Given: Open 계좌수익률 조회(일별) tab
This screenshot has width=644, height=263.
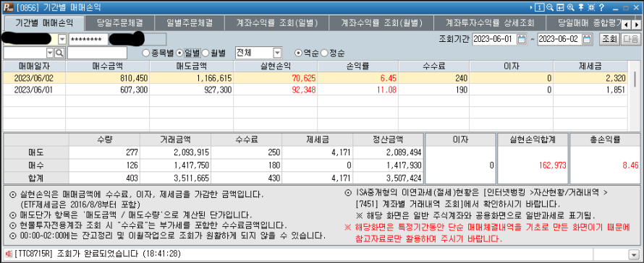Looking at the screenshot, I should [277, 22].
